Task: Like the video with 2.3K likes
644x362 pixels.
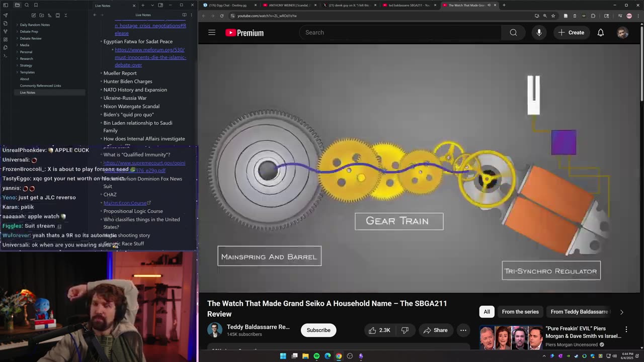Action: [379, 330]
